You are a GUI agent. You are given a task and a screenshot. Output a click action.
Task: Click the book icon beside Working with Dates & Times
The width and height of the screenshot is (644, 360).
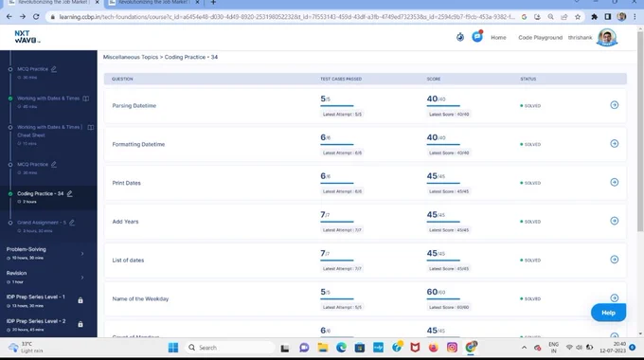point(86,99)
